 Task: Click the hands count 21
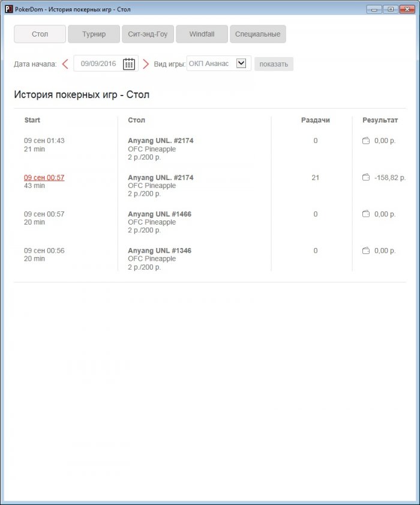click(316, 178)
